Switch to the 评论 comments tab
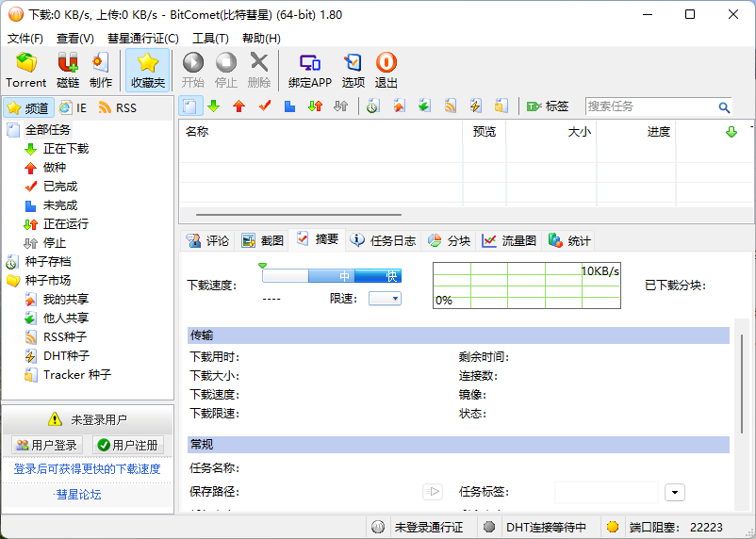Viewport: 756px width, 539px height. pos(208,240)
